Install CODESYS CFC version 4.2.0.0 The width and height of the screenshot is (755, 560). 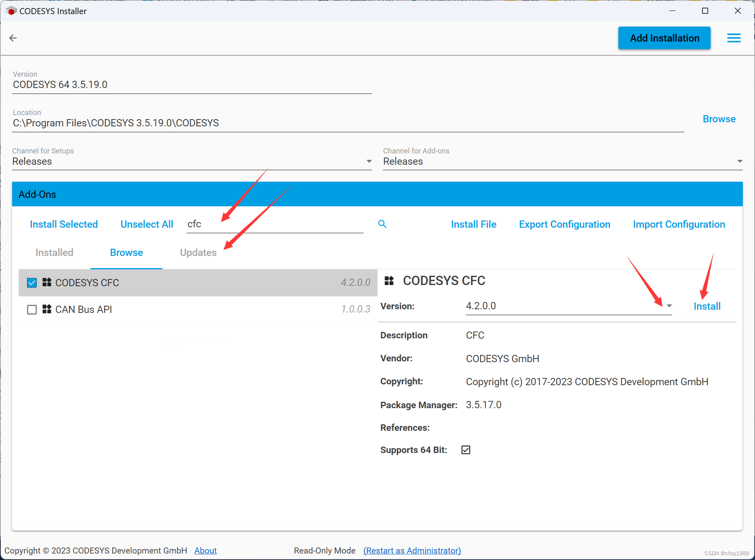click(707, 306)
